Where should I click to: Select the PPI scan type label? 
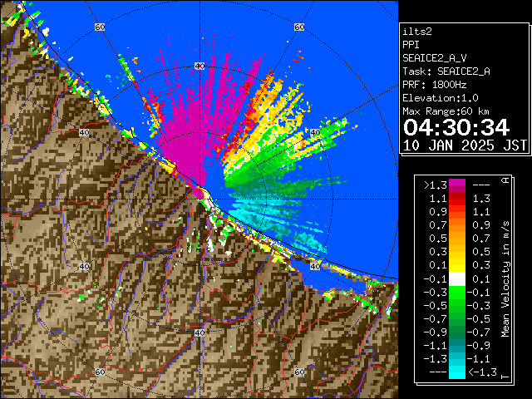pos(411,45)
